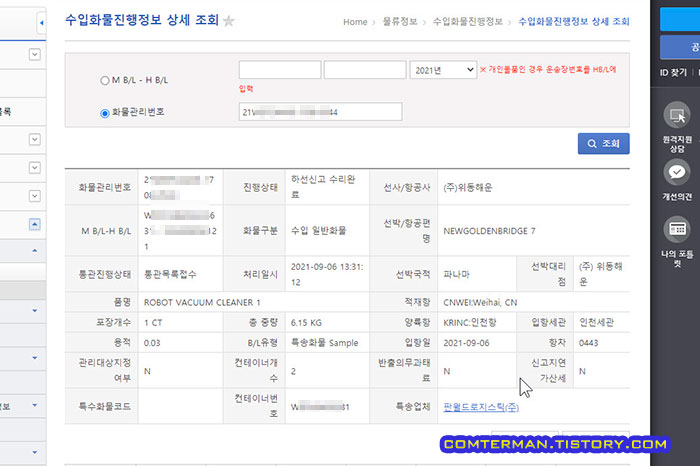Viewport: 700px width, 466px height.
Task: Go to Home breadcrumb
Action: click(x=355, y=22)
